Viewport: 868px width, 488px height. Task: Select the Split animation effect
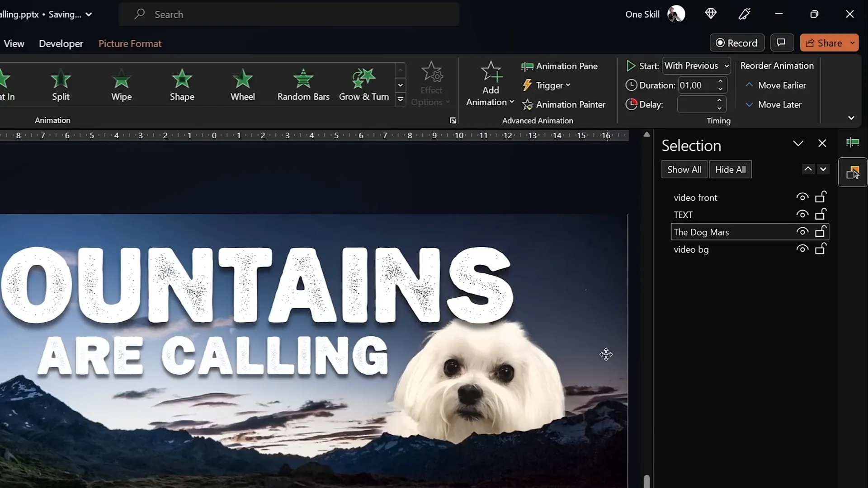click(61, 84)
